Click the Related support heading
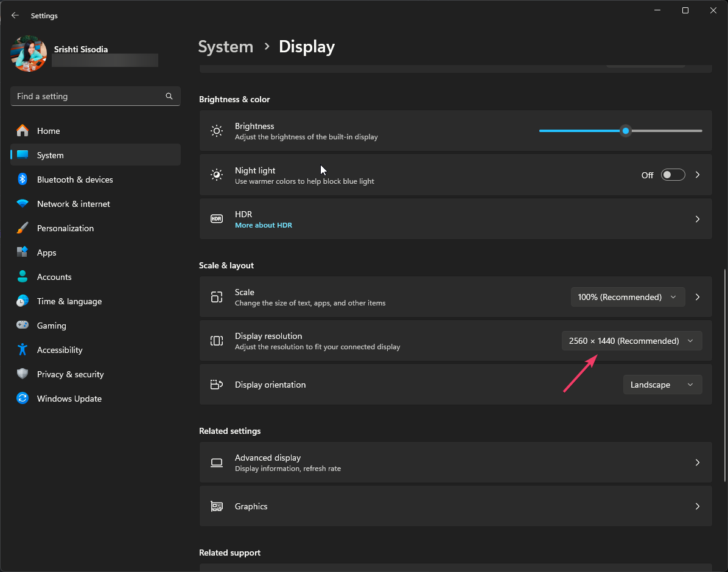 point(230,553)
